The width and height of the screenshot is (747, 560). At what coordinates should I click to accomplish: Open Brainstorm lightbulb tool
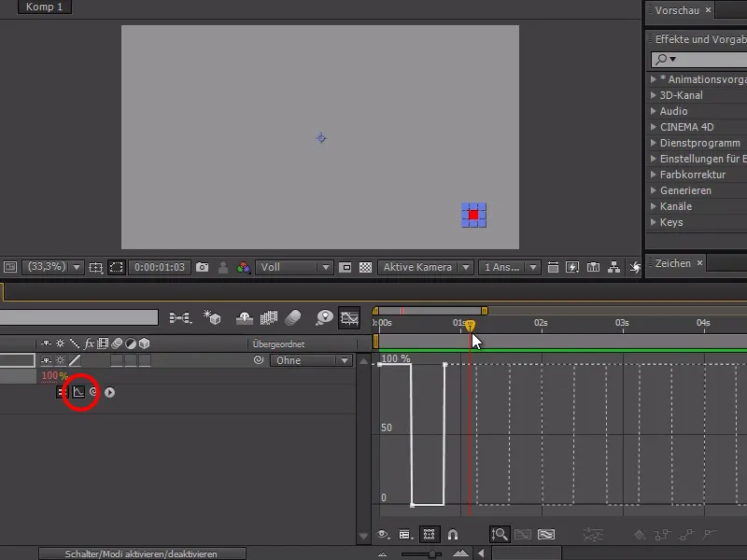(324, 317)
